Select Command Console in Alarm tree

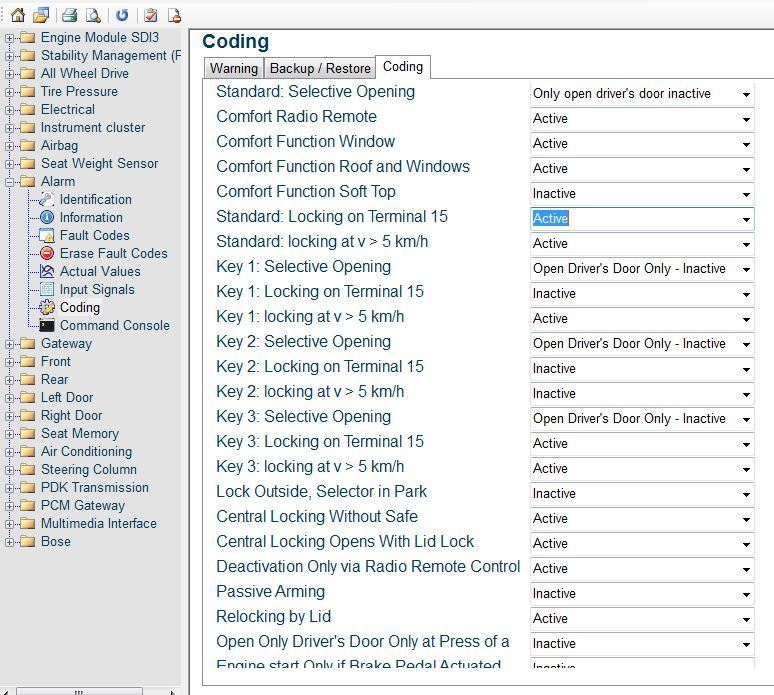tap(114, 325)
